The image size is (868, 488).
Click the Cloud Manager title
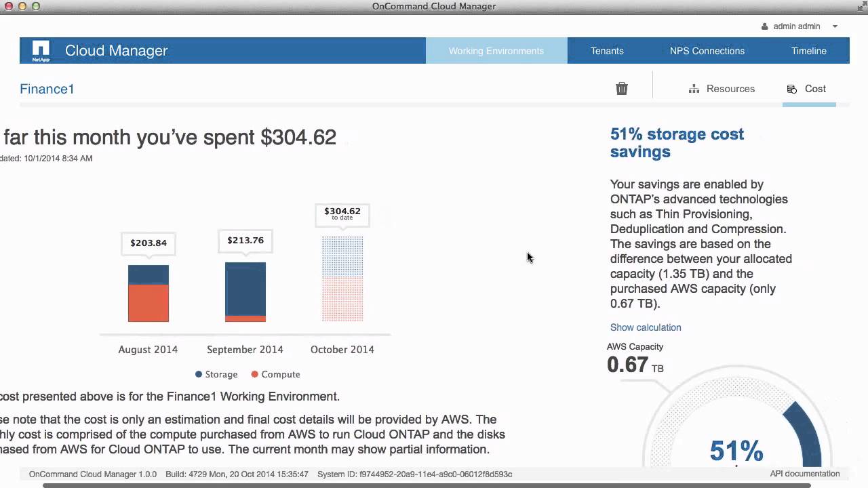click(x=116, y=51)
